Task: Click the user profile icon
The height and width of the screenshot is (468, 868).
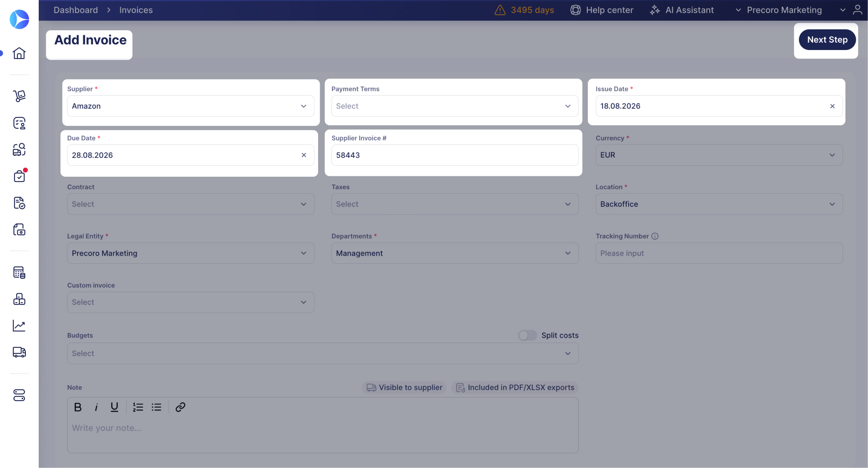Action: point(858,10)
